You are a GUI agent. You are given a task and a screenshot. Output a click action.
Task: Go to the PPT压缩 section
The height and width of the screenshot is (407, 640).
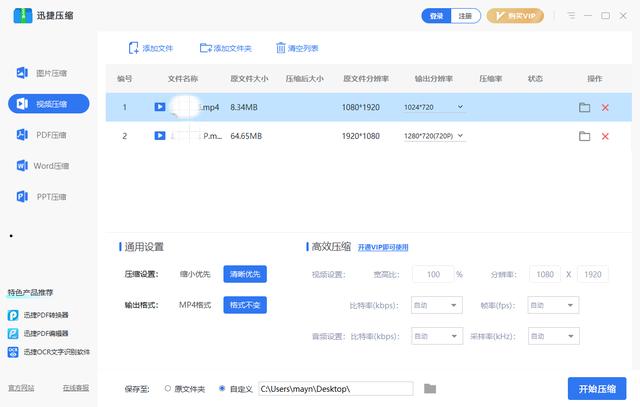(41, 197)
